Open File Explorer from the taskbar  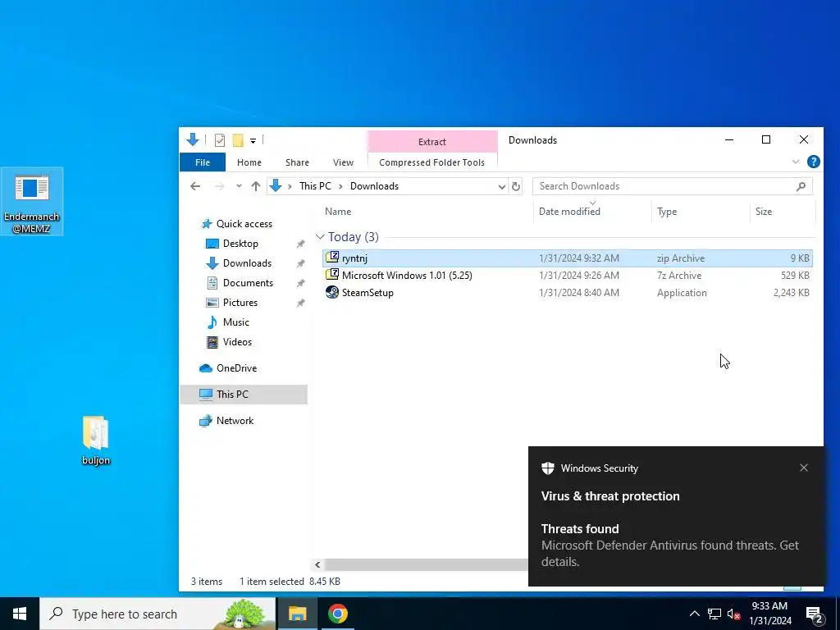tap(297, 614)
